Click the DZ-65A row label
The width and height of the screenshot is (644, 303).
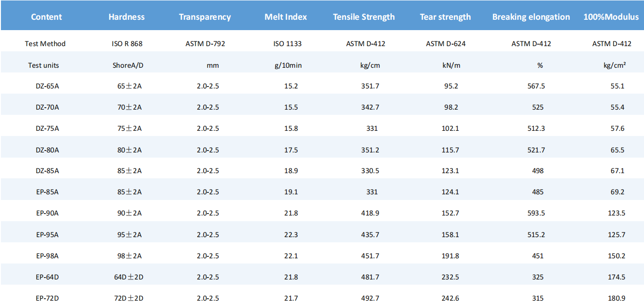coord(47,86)
